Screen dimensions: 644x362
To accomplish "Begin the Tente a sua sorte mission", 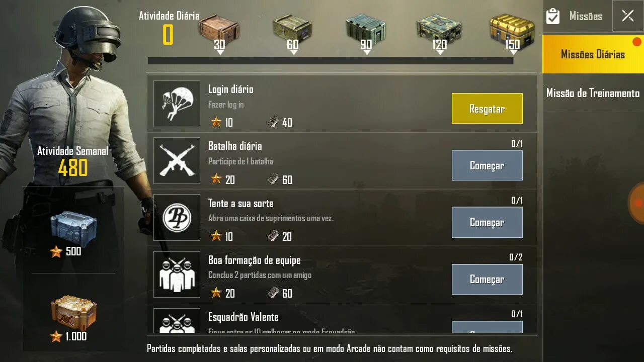I will (x=487, y=222).
